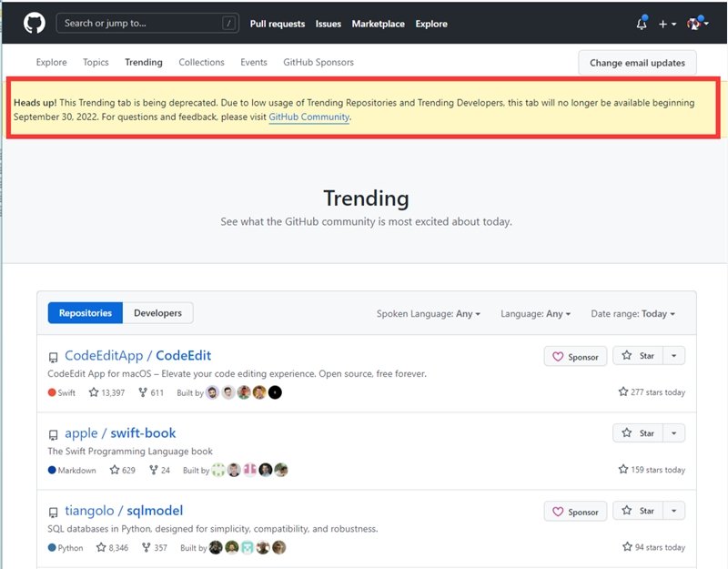View CodeEdit's 13,397 stargazers

pyautogui.click(x=106, y=393)
